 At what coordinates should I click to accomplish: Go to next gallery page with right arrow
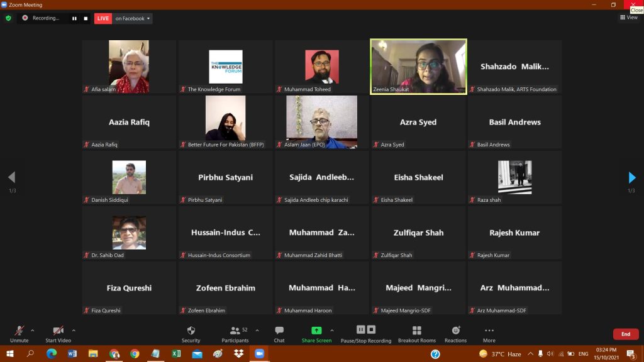point(632,178)
